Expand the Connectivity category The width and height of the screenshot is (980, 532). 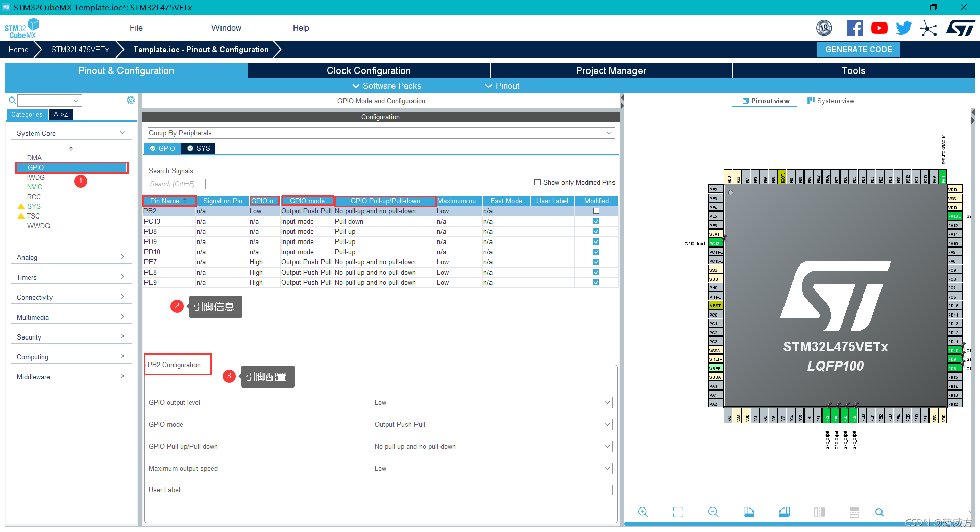71,297
